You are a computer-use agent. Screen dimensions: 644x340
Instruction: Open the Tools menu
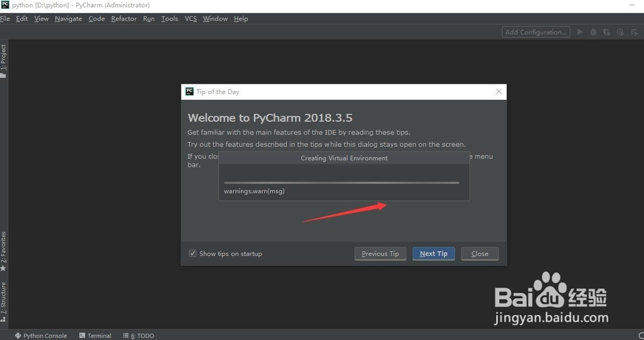(x=169, y=19)
